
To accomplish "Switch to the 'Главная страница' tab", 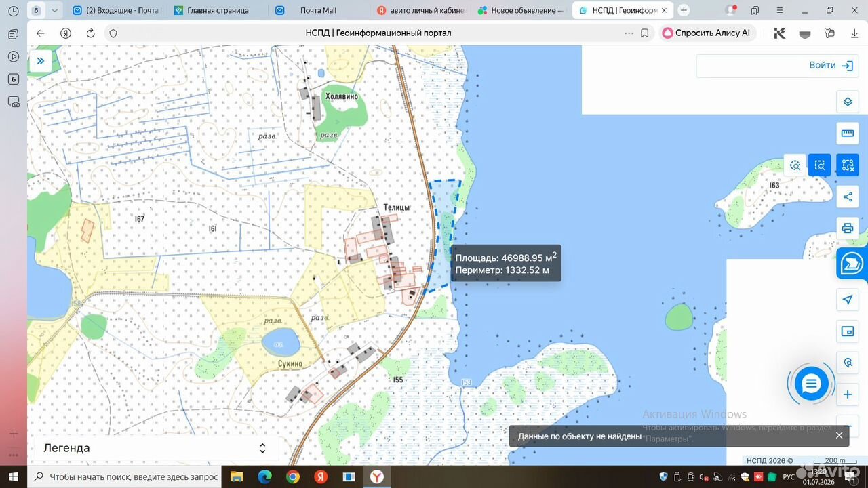I will pyautogui.click(x=217, y=10).
